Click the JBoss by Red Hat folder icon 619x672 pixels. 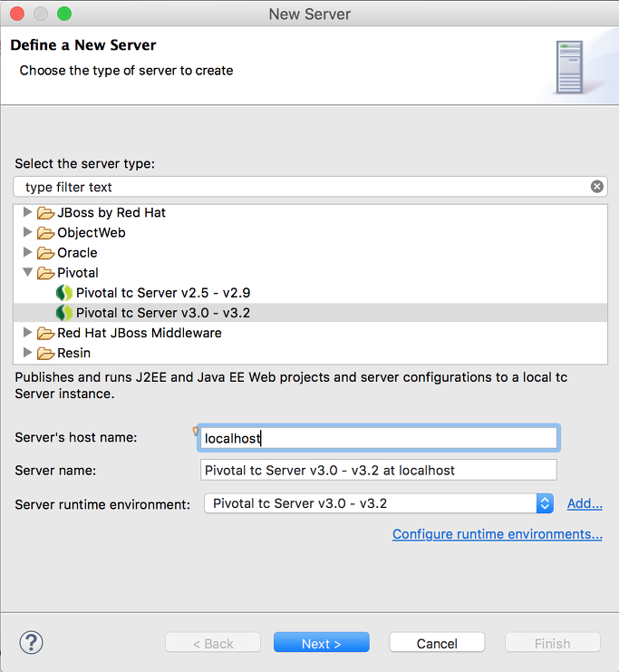(x=45, y=212)
